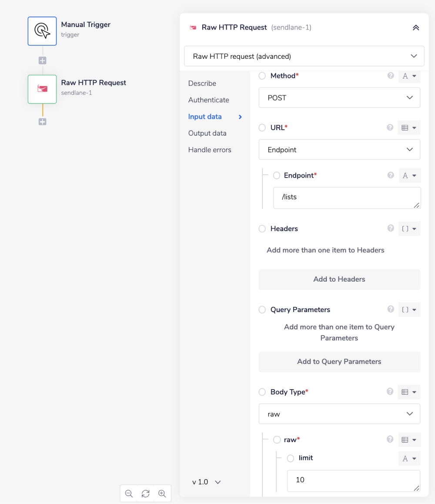
Task: Click zoom in magnifier on canvas
Action: pyautogui.click(x=162, y=494)
